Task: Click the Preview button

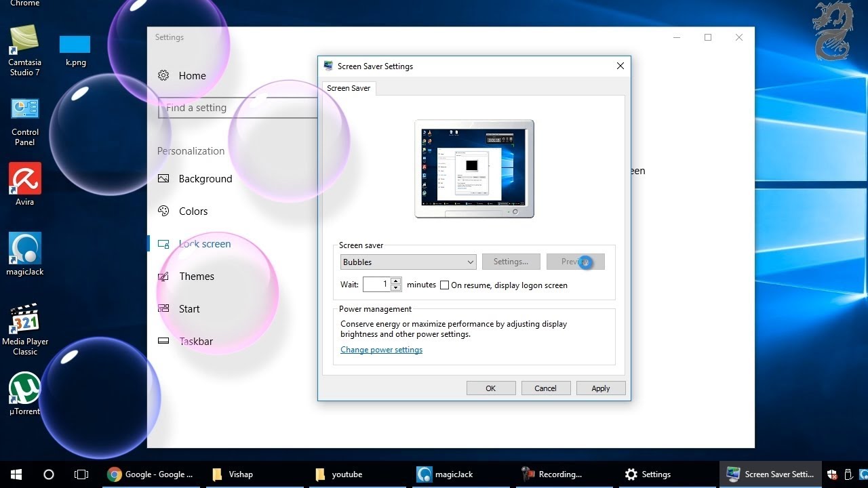Action: (575, 262)
